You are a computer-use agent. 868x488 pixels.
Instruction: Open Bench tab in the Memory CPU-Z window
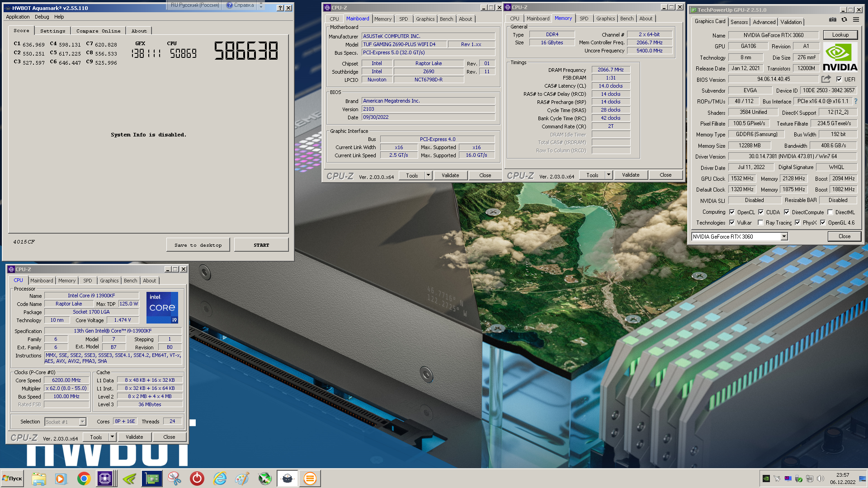pos(627,19)
